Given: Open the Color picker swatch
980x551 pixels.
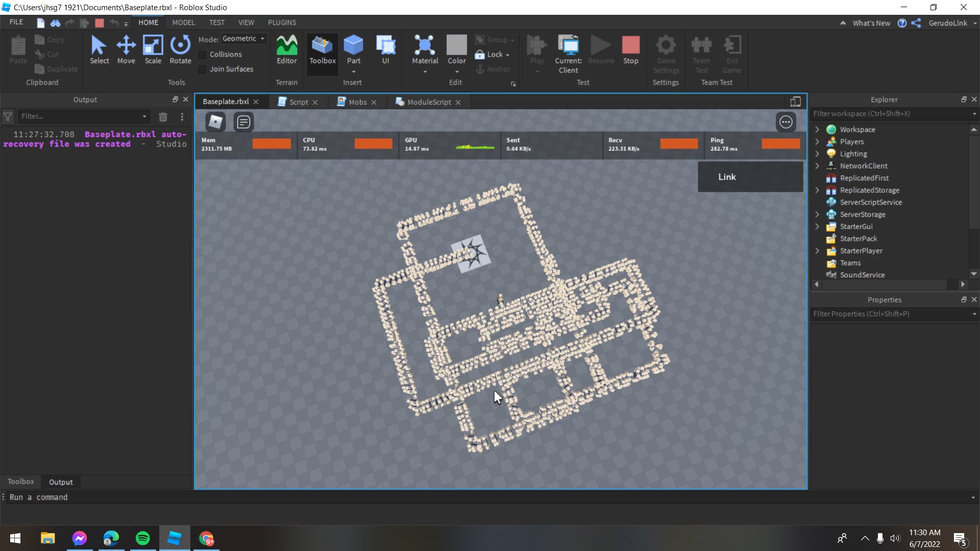Looking at the screenshot, I should coord(456,45).
